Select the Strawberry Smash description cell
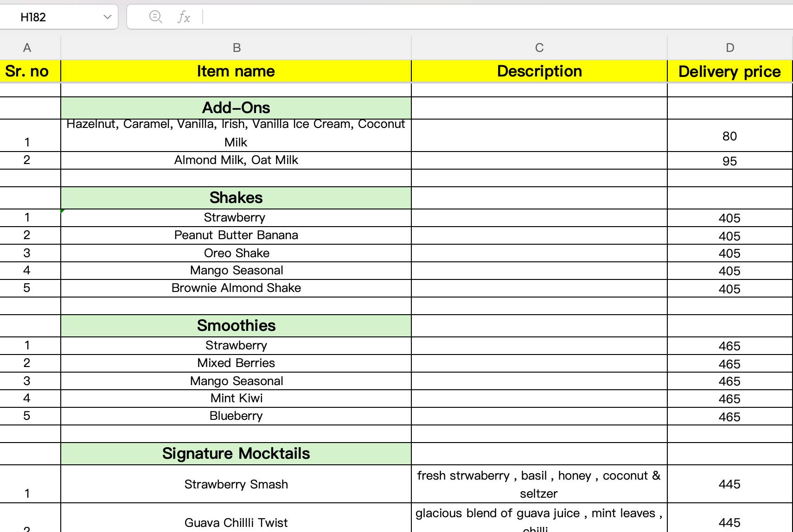Image resolution: width=793 pixels, height=532 pixels. click(539, 484)
